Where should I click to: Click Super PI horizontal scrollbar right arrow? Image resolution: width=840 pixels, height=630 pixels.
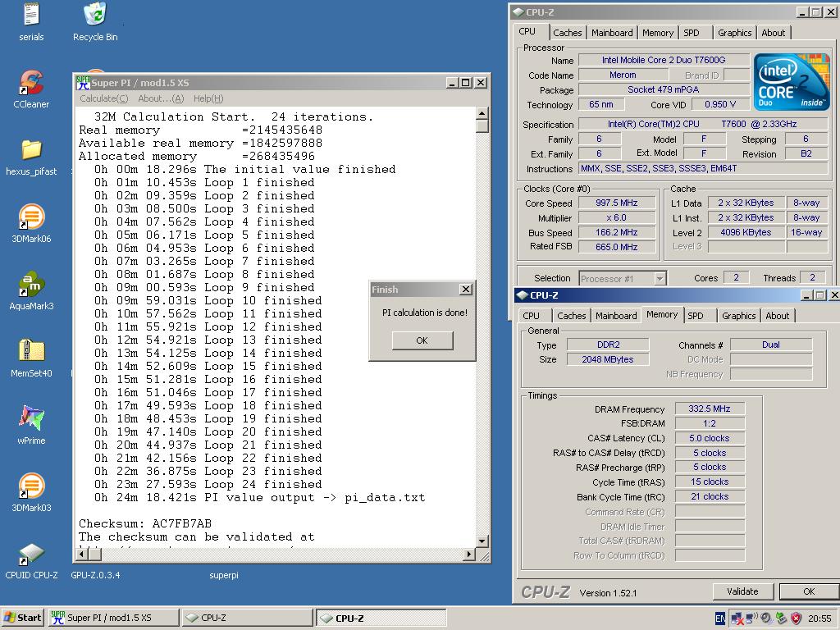[469, 554]
